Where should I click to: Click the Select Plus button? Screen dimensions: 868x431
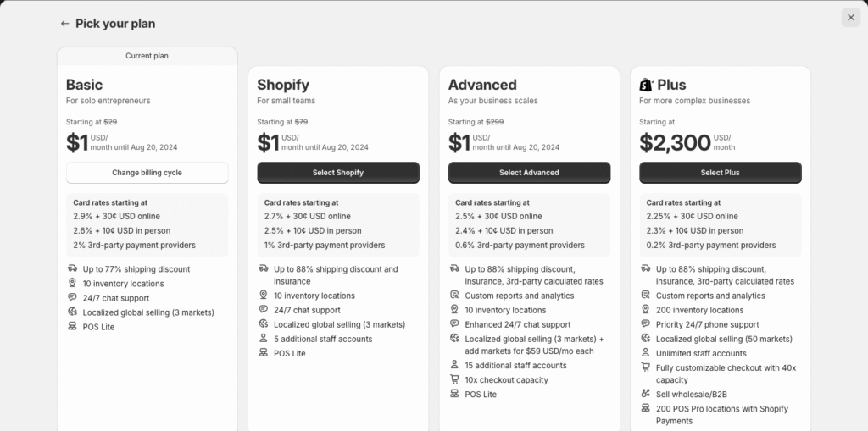(x=720, y=173)
